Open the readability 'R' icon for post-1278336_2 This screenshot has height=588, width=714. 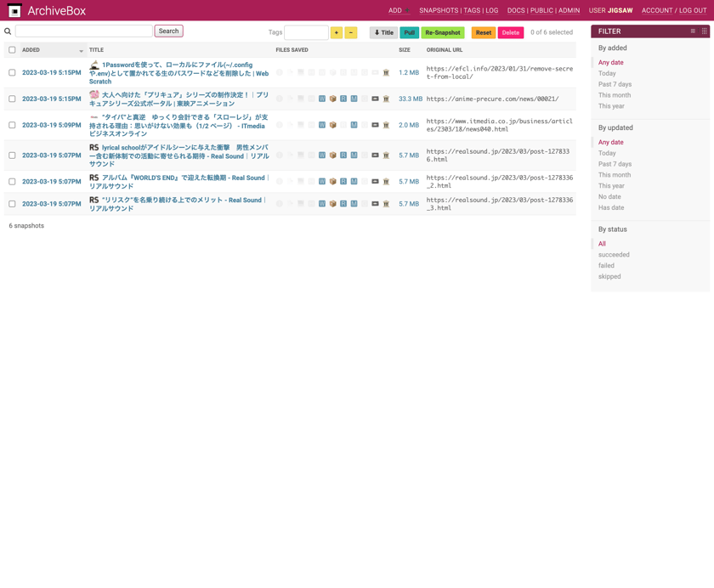[x=343, y=181]
